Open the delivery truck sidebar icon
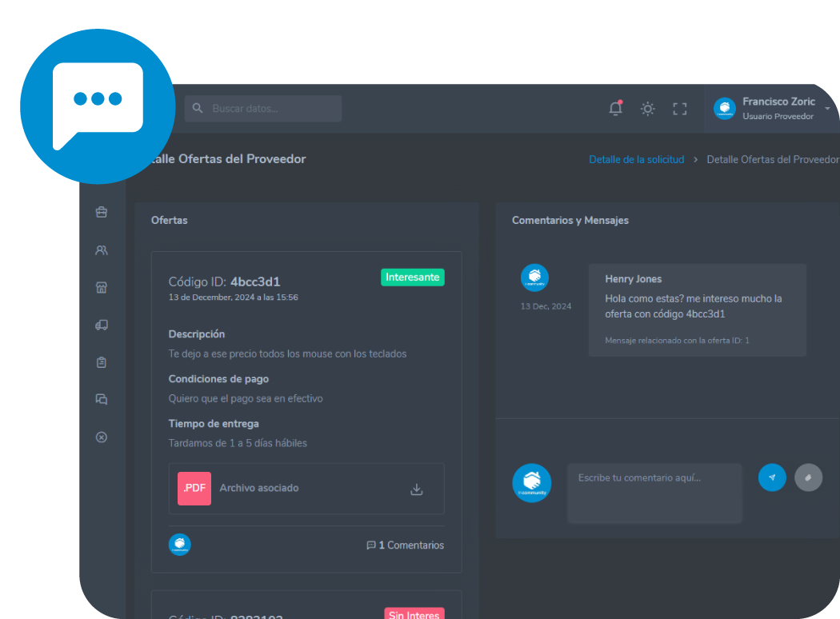The image size is (840, 619). pos(102,325)
